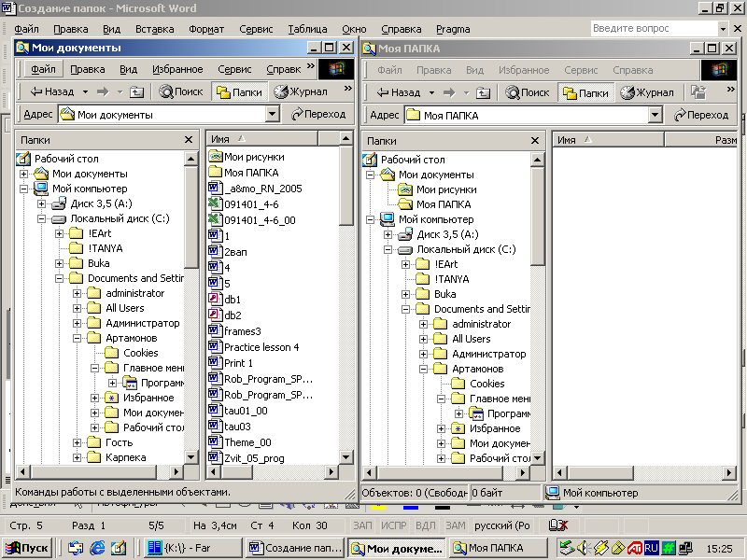Collapse Мой компьютер node in left tree

[24, 189]
